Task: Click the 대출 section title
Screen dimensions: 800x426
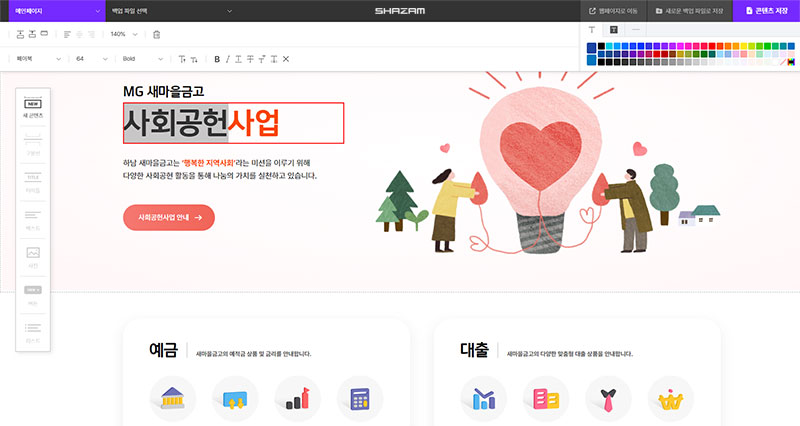Action: (x=474, y=350)
